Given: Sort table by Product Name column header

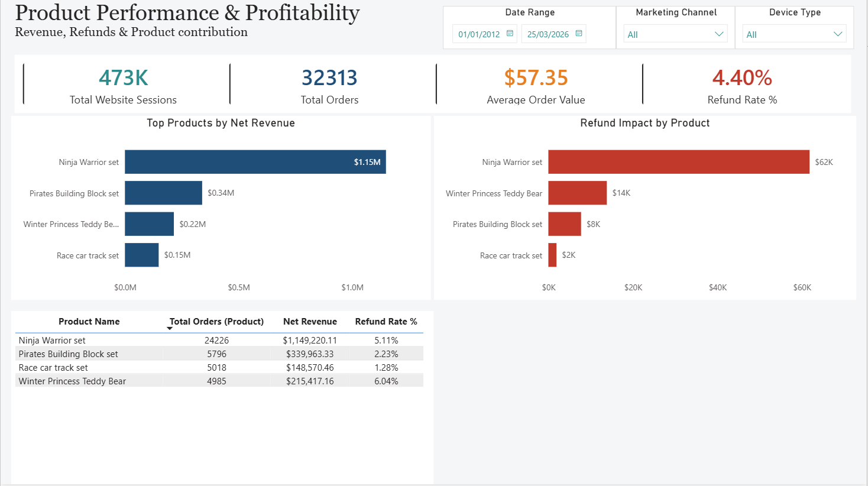Looking at the screenshot, I should 89,322.
